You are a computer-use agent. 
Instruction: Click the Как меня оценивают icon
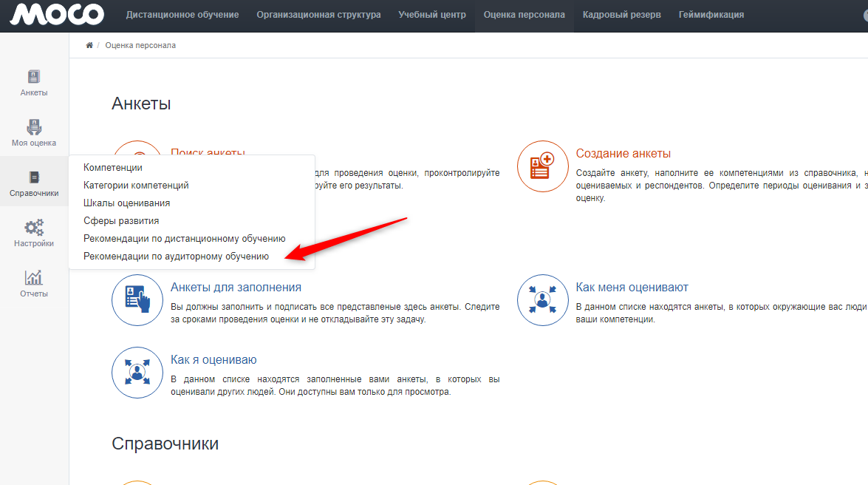click(x=542, y=300)
